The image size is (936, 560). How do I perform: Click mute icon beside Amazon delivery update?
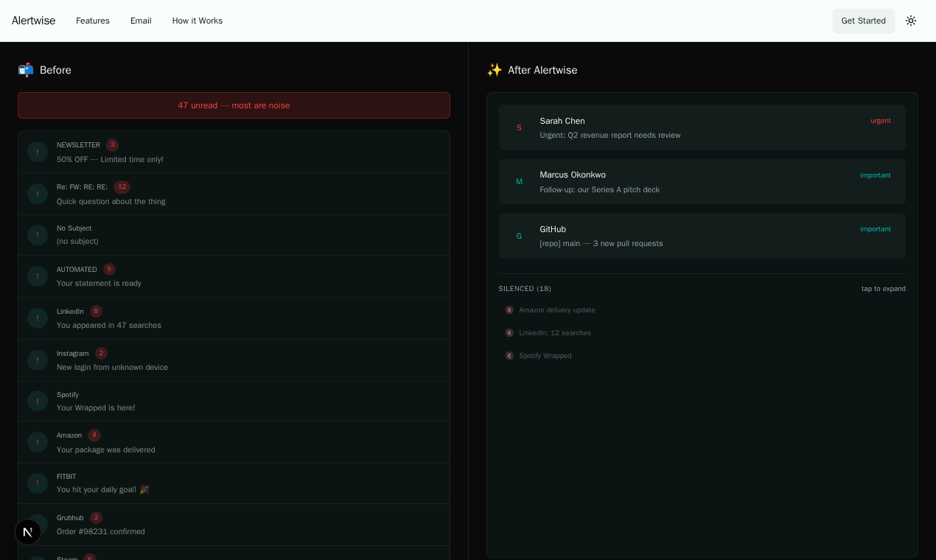509,310
